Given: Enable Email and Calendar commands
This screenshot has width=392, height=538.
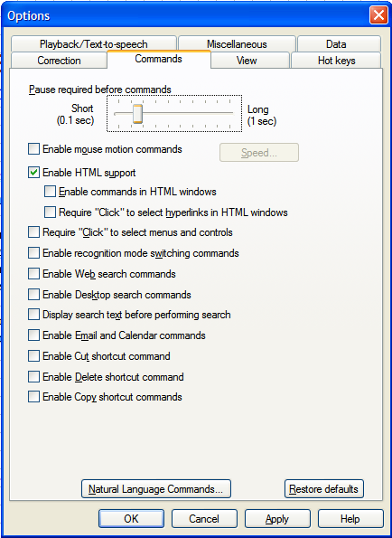Looking at the screenshot, I should [x=33, y=335].
